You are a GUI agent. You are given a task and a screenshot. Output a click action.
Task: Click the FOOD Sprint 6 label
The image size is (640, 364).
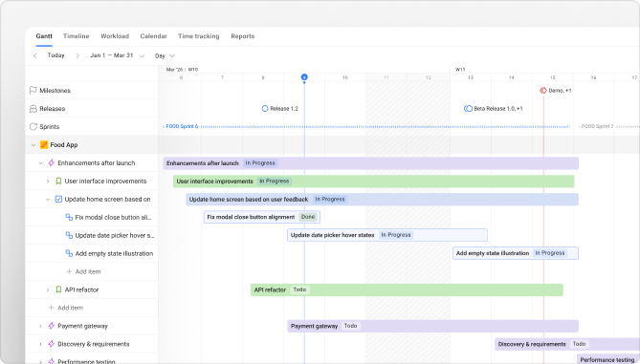182,126
